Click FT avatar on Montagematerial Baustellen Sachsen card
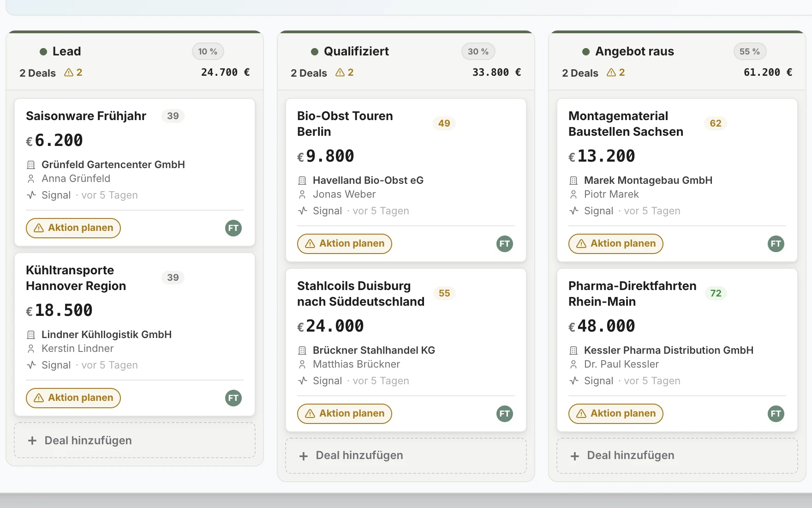 776,244
